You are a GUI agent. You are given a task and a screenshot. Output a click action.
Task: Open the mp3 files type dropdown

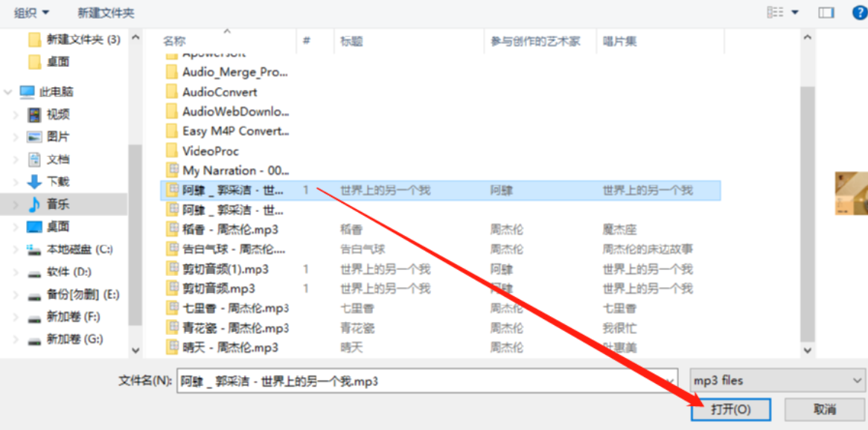[x=778, y=381]
